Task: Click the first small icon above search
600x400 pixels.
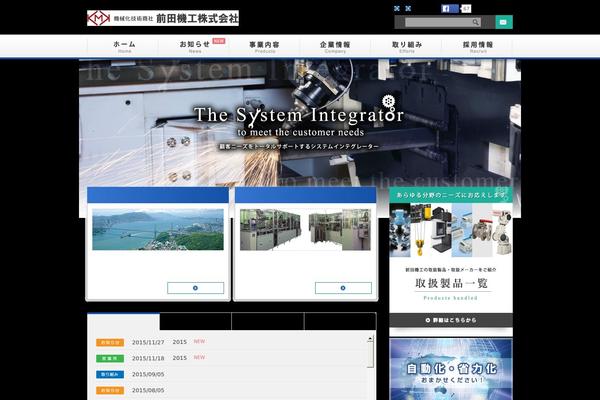Action: pyautogui.click(x=397, y=8)
